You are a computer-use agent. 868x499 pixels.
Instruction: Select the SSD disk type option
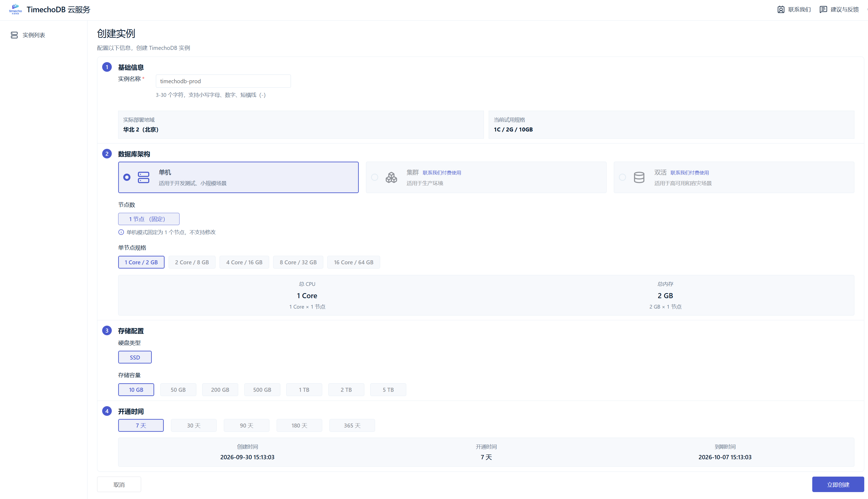click(x=135, y=357)
